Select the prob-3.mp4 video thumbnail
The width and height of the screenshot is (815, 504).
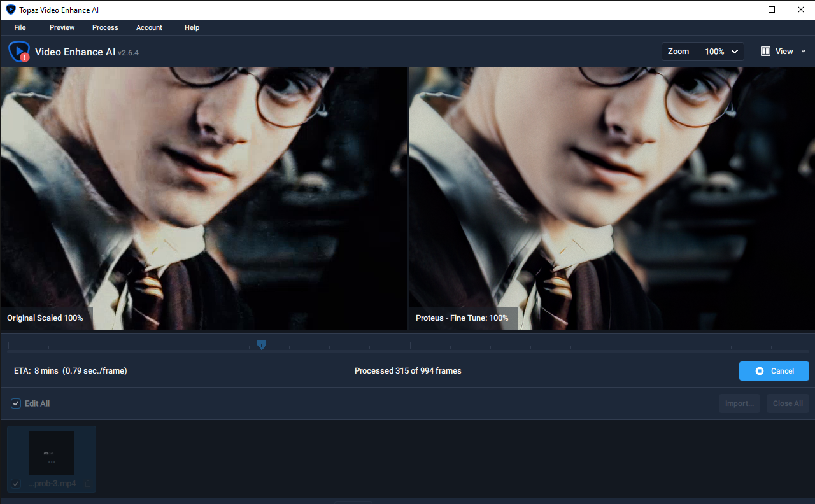(52, 452)
